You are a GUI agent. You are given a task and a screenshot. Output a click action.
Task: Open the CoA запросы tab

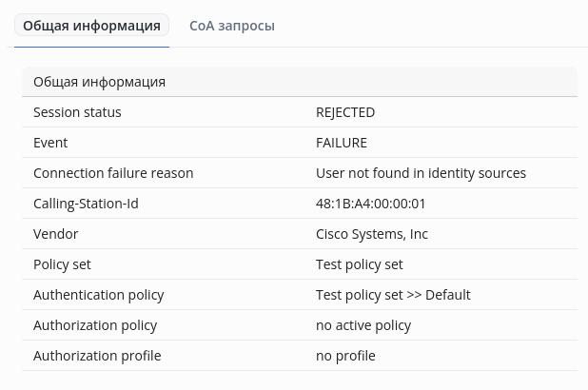pos(232,26)
